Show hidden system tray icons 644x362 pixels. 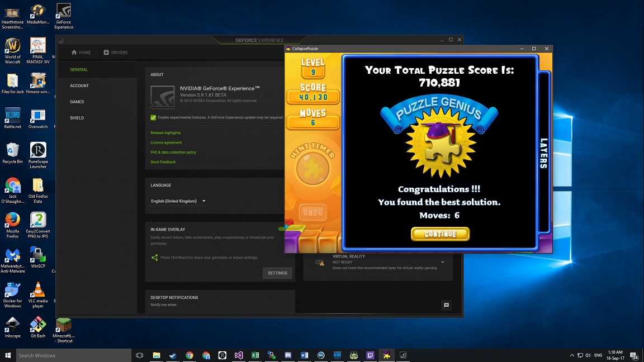pos(572,355)
